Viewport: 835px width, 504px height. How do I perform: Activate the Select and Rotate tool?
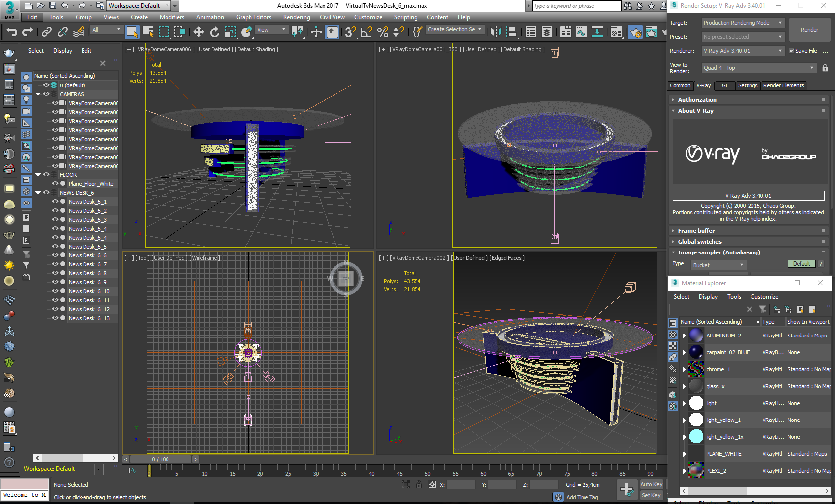pyautogui.click(x=214, y=32)
